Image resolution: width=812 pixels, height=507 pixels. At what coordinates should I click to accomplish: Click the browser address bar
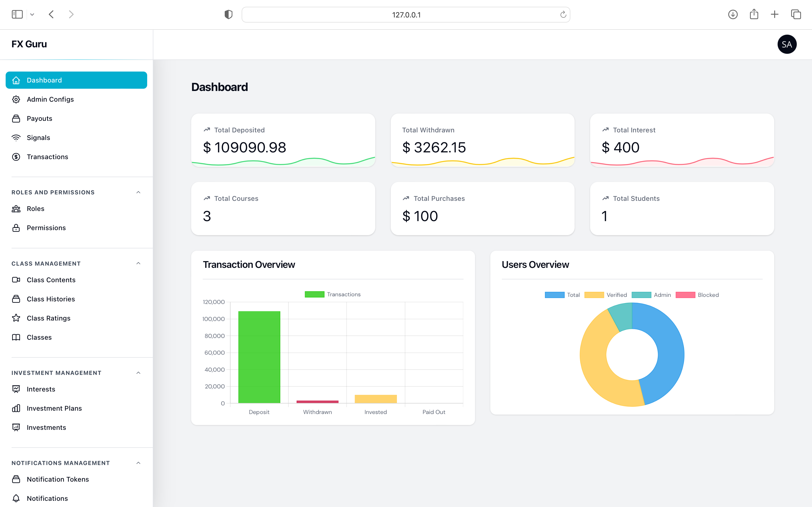click(x=406, y=15)
